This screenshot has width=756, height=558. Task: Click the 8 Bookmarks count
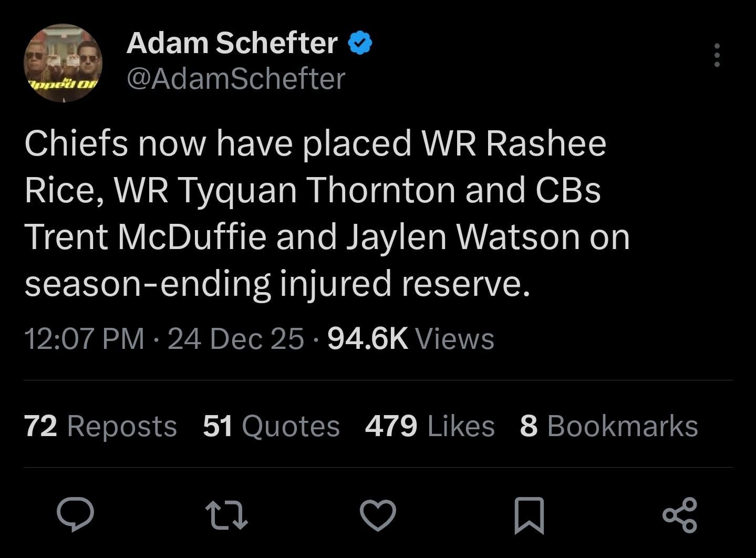608,426
